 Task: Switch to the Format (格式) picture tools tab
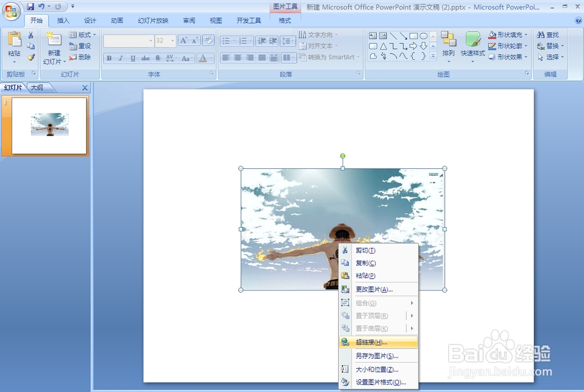coord(285,20)
